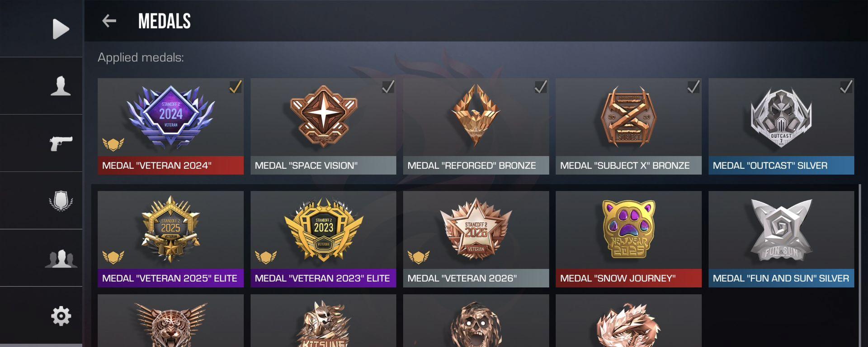Open the settings gear icon in sidebar
The width and height of the screenshot is (868, 347).
point(61,316)
